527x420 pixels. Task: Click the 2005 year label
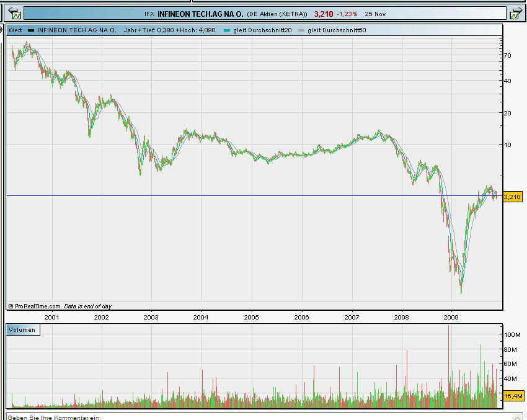tap(251, 318)
